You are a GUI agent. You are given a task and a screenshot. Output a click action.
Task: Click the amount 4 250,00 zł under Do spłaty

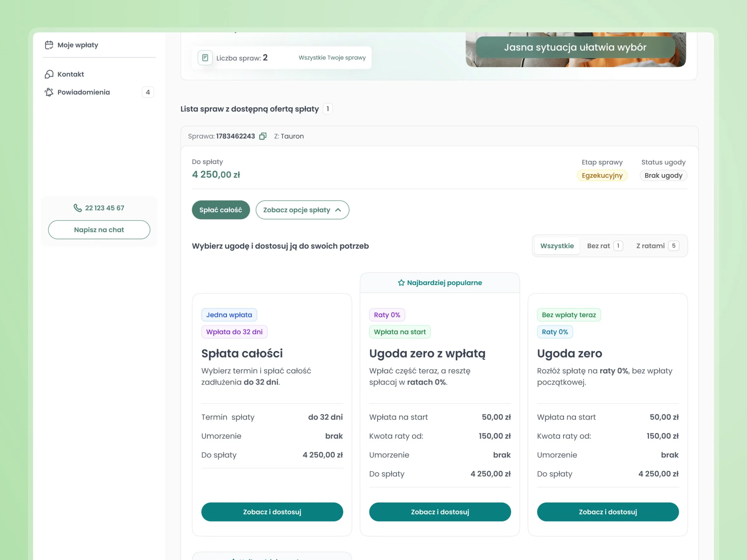tap(216, 175)
